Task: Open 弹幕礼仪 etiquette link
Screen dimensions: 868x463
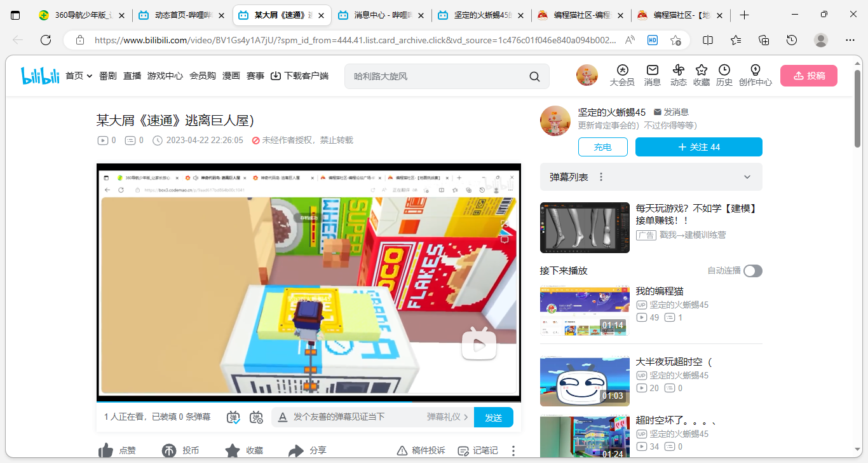Action: (447, 417)
